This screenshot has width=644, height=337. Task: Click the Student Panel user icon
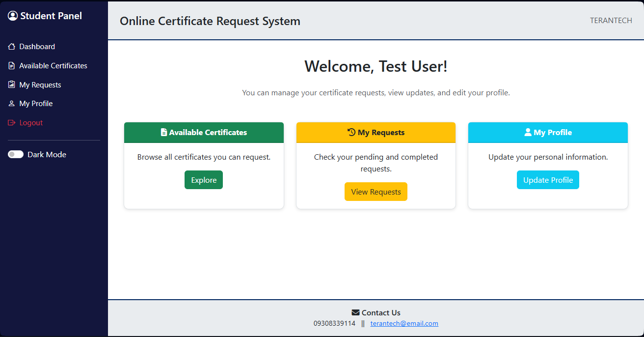(12, 15)
